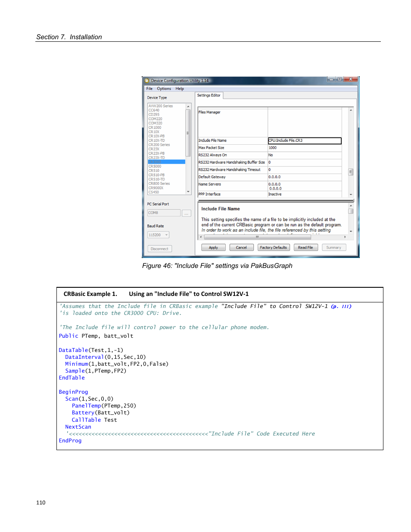Screen dimensions: 411x532
Task: Close the Device Configuration Utility window
Action: (351, 79)
